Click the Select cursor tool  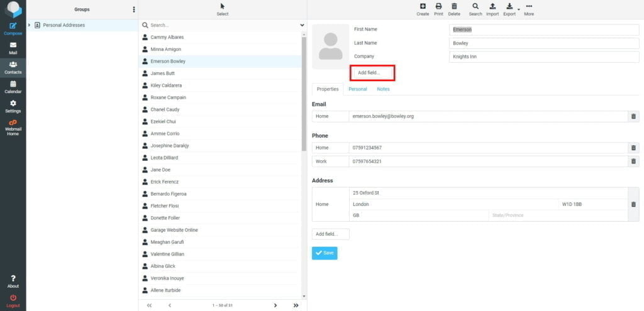[x=223, y=9]
